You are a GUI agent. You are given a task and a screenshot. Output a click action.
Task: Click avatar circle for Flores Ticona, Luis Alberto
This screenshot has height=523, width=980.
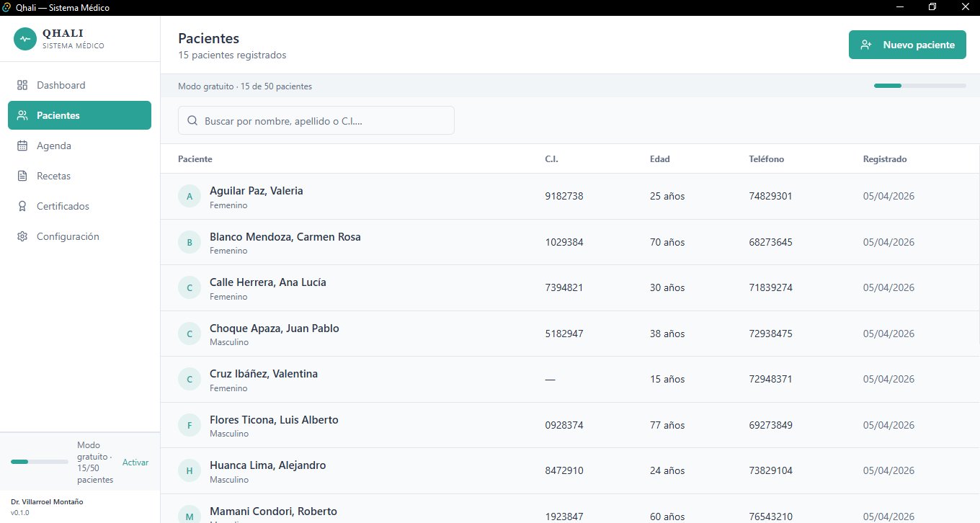click(190, 426)
